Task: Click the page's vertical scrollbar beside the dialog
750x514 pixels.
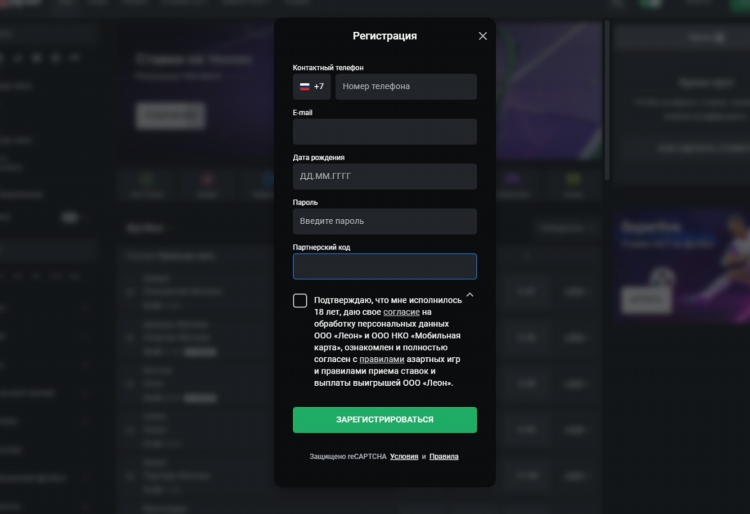Action: tap(607, 100)
